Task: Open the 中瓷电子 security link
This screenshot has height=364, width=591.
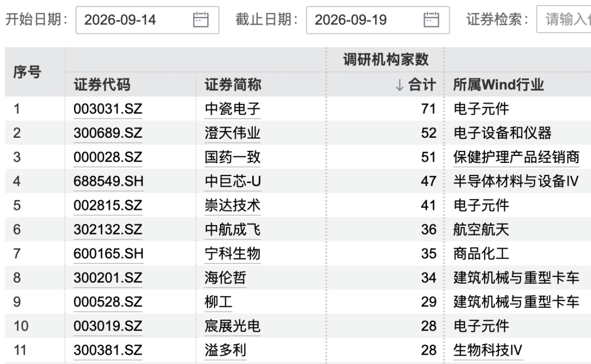Action: 233,109
